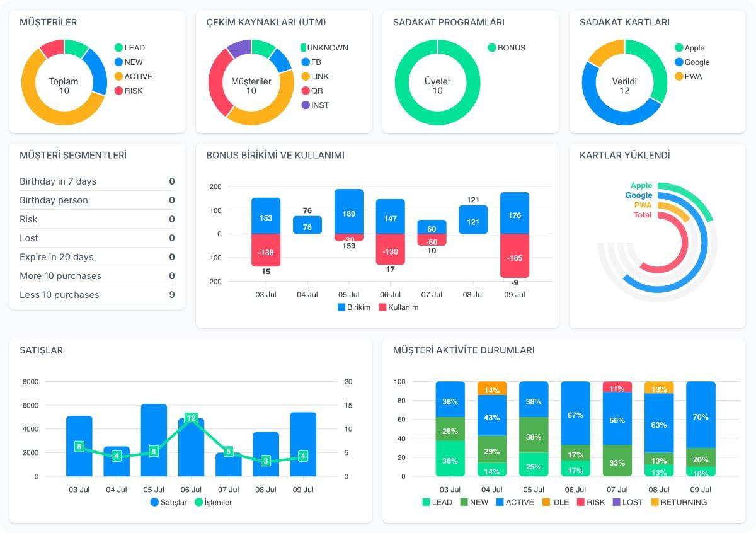Click the 'SATIŞLAR' card title

coord(42,350)
